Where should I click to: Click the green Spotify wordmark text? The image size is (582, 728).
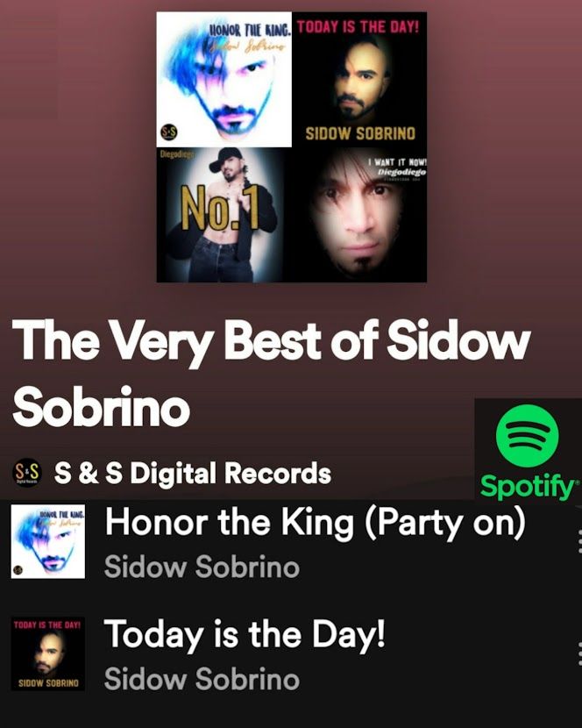529,487
